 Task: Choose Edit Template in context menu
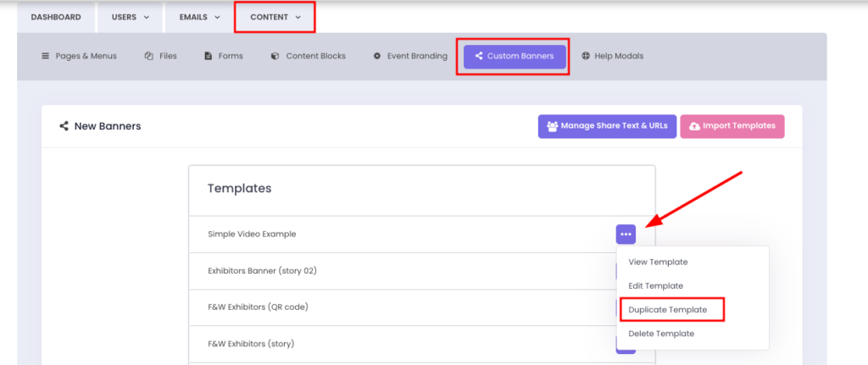(x=655, y=285)
